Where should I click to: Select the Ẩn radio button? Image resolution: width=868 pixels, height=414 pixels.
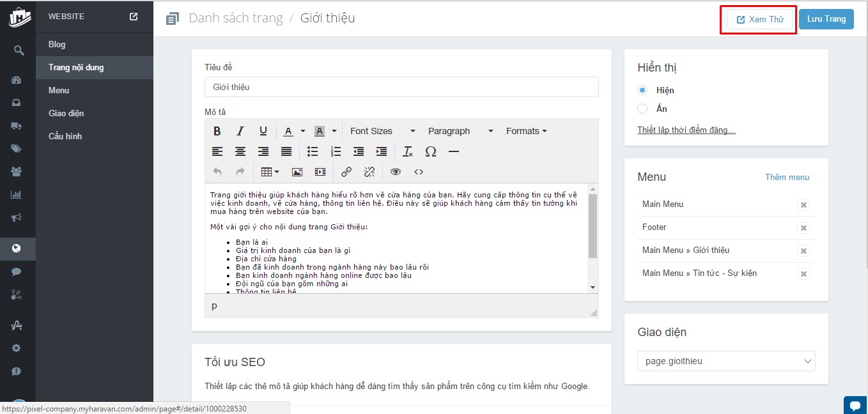[x=642, y=109]
